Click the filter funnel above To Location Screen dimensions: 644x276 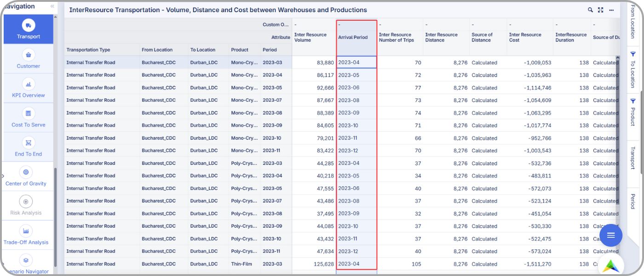point(632,54)
